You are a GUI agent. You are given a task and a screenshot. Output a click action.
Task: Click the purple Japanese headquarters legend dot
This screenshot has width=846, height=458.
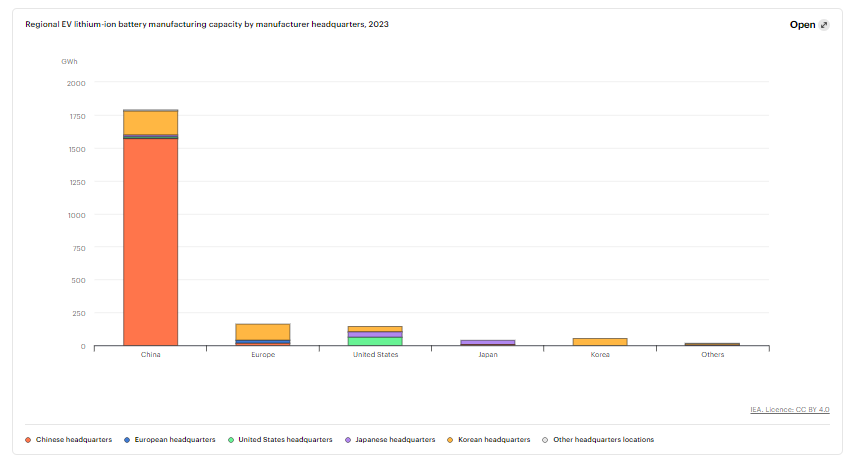pos(348,439)
